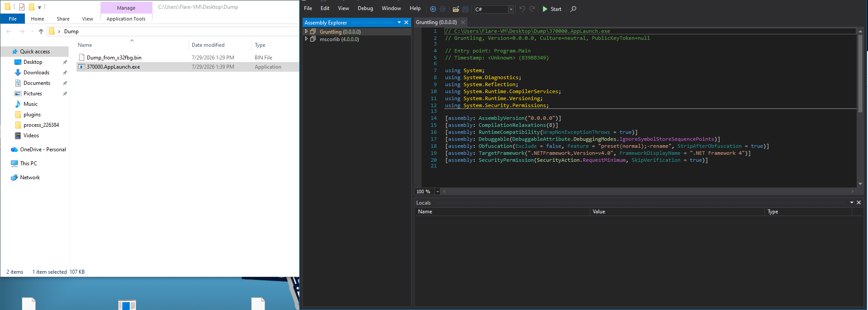This screenshot has height=310, width=868.
Task: Click the breadcrumb chevron before Dump in the address bar
Action: click(x=59, y=31)
